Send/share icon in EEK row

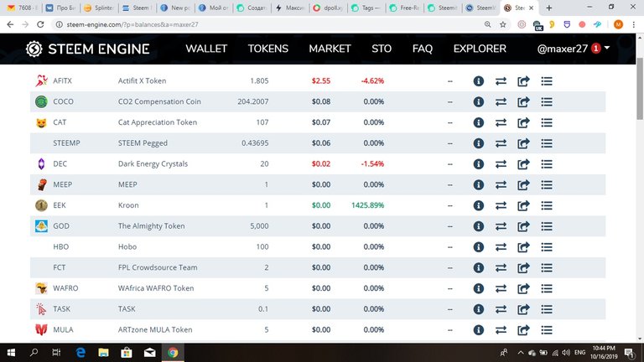[x=523, y=205]
